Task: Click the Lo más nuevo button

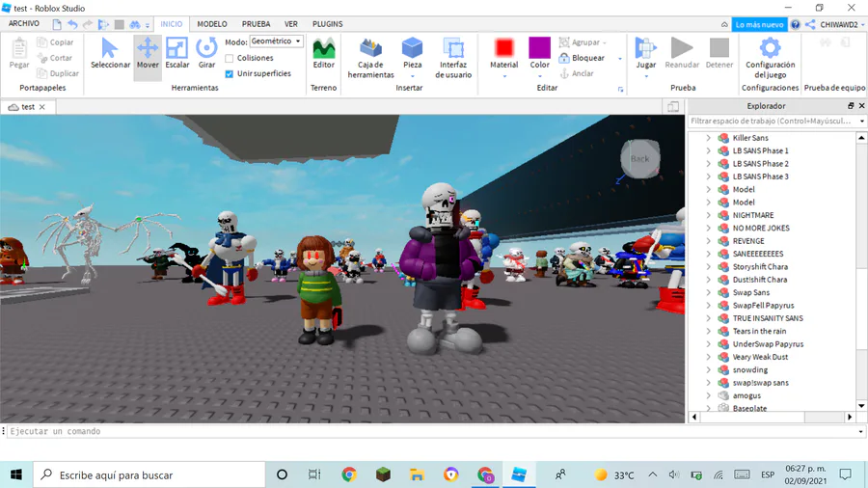Action: click(x=759, y=24)
